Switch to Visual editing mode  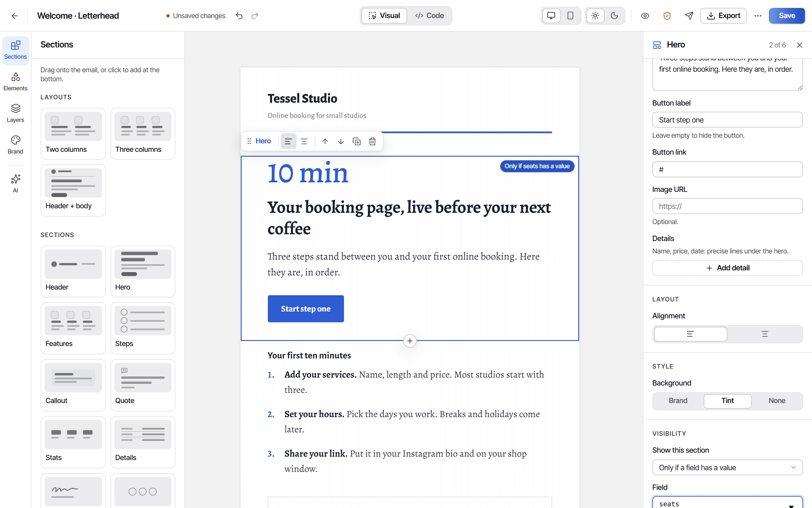pyautogui.click(x=384, y=16)
